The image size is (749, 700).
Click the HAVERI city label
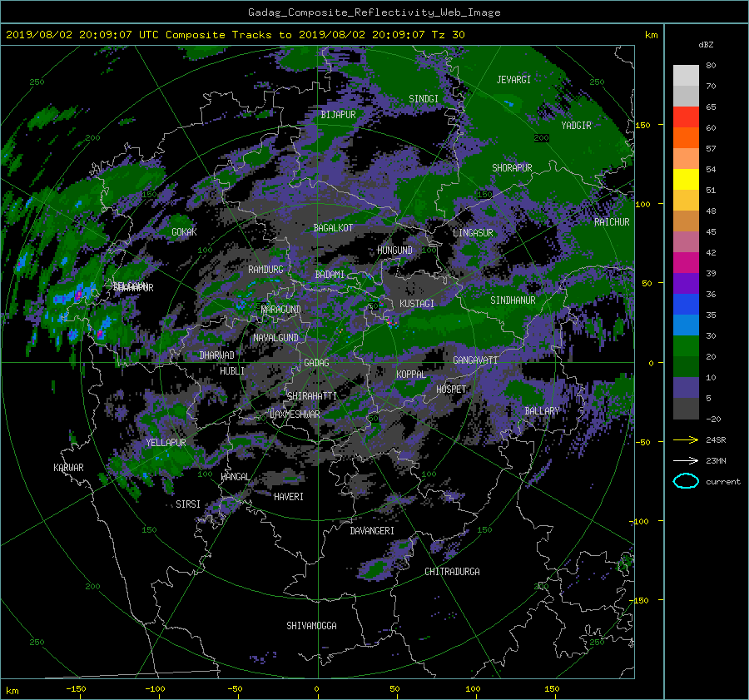[x=289, y=497]
